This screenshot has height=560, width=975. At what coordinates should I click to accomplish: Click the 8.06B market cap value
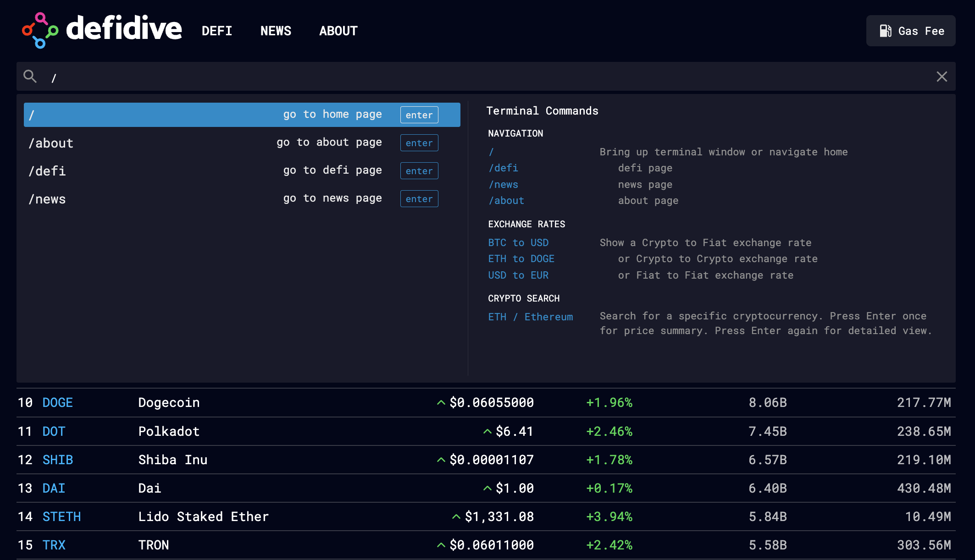coord(768,402)
